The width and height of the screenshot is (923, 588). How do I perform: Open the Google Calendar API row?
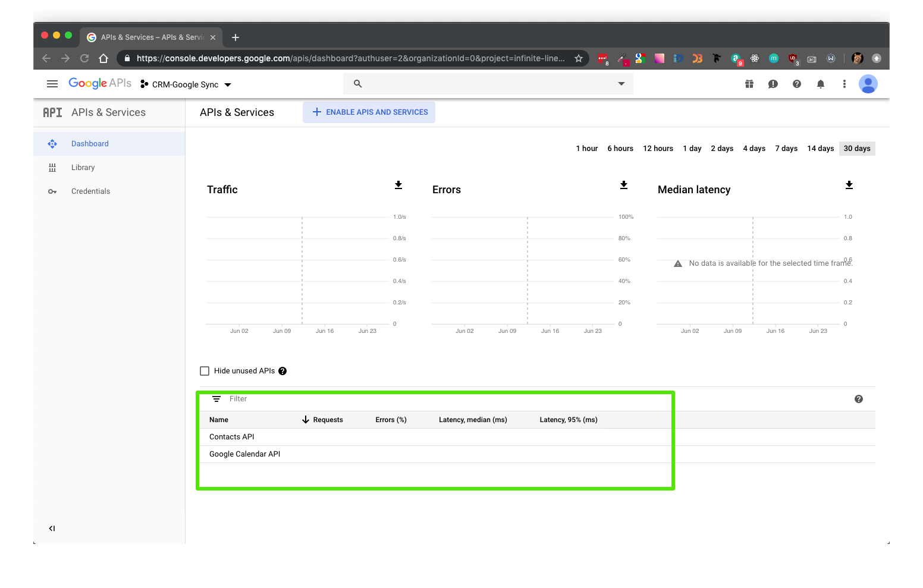(x=538, y=454)
